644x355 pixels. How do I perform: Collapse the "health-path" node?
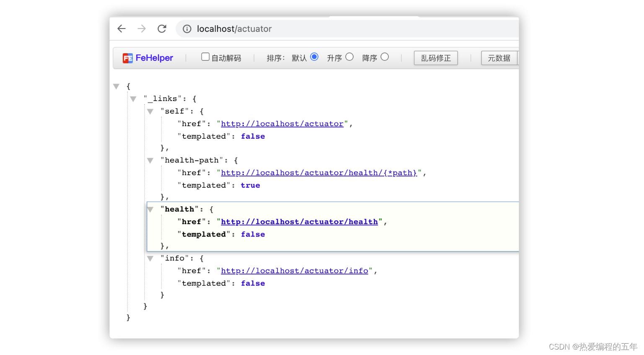[x=150, y=161]
